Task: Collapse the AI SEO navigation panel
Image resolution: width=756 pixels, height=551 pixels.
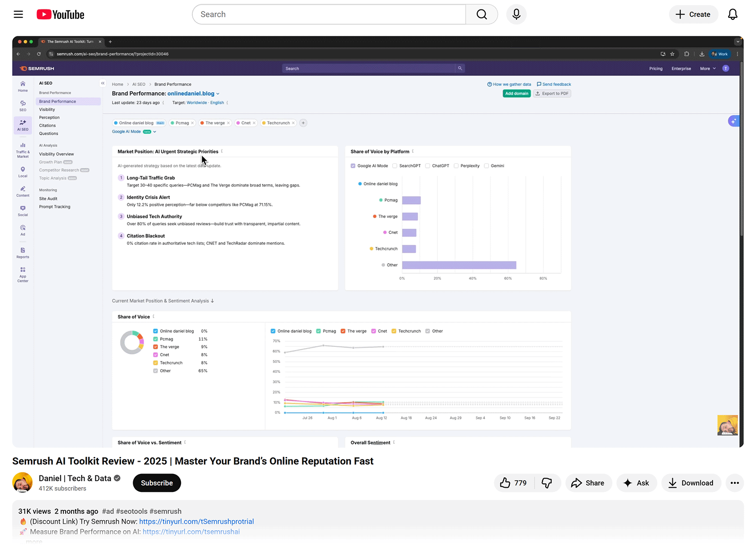Action: 103,83
